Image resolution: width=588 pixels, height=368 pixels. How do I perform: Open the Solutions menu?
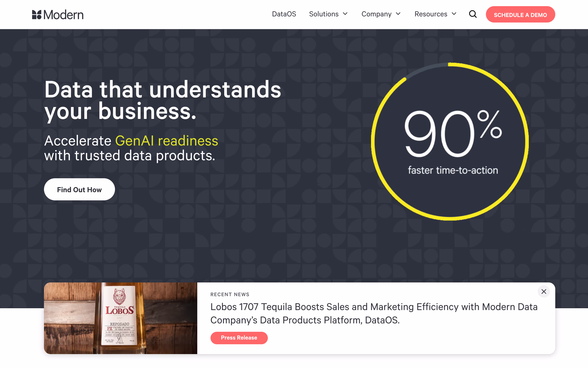[x=324, y=14]
